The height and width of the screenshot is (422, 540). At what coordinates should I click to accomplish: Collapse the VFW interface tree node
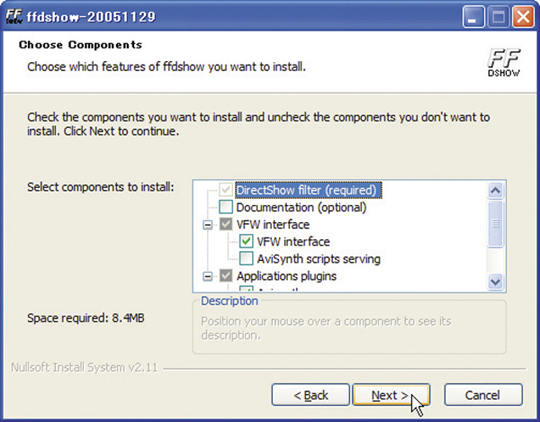(208, 225)
